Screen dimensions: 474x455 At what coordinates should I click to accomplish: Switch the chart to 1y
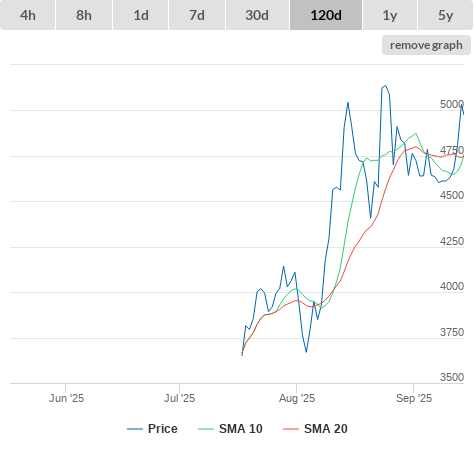pos(390,15)
